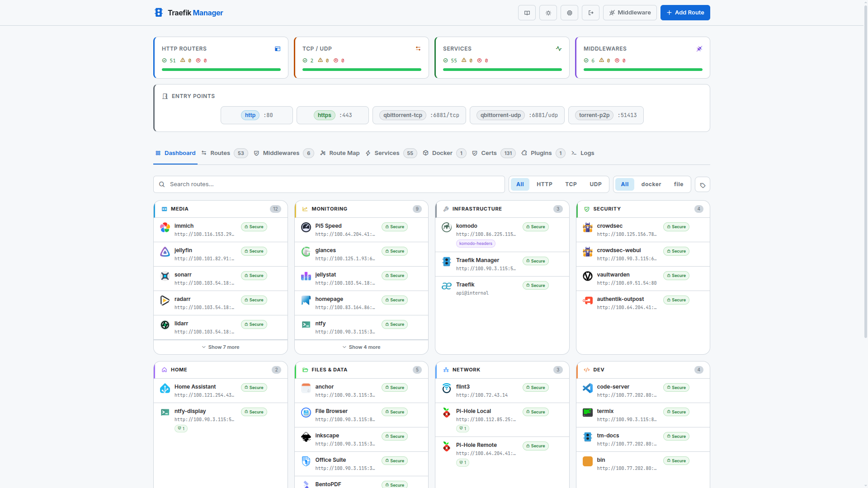Log out via the sign-out icon
This screenshot has width=868, height=488.
click(590, 13)
